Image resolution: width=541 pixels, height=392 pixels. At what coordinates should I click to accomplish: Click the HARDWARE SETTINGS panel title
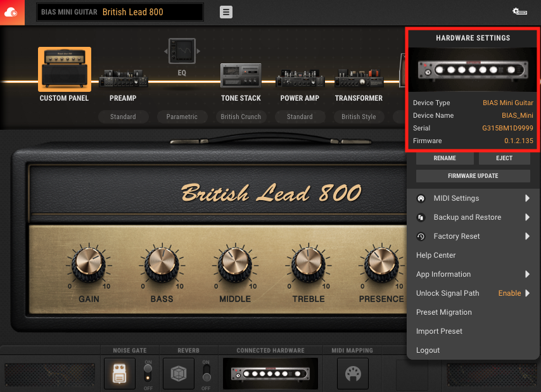pyautogui.click(x=473, y=38)
